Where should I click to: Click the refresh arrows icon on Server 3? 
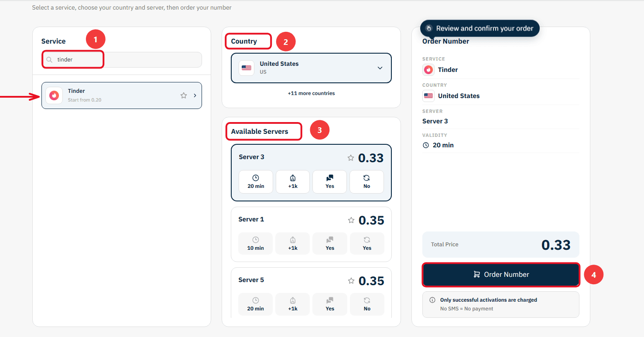(x=367, y=178)
